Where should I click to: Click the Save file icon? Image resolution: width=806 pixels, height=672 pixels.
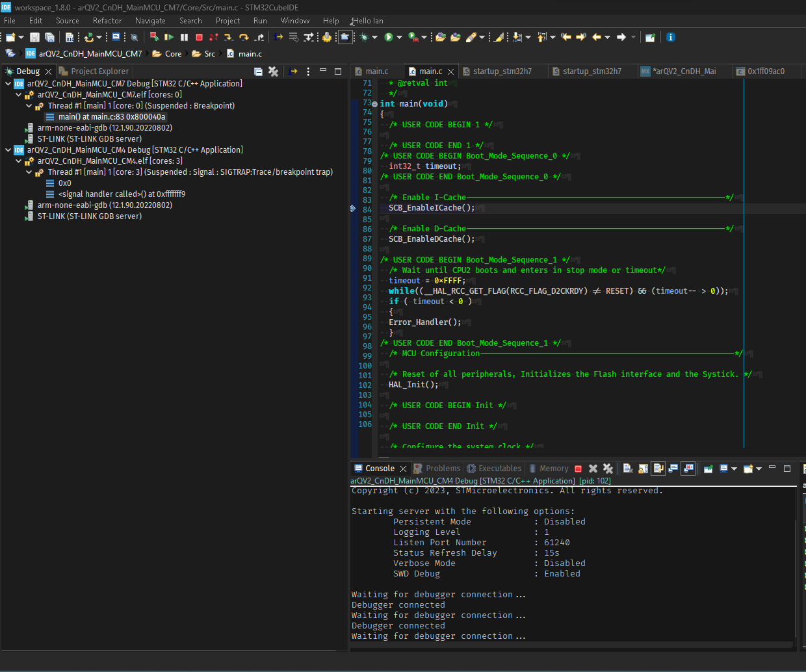(35, 37)
